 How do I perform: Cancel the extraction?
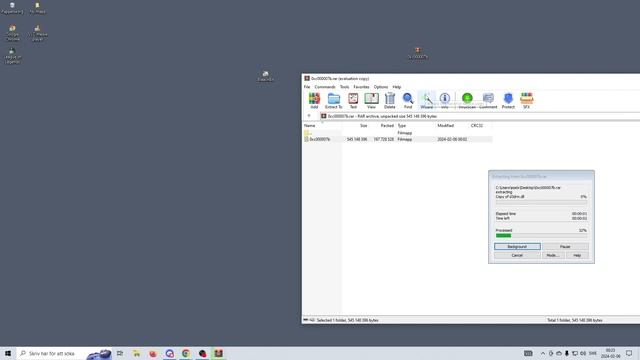pyautogui.click(x=517, y=255)
